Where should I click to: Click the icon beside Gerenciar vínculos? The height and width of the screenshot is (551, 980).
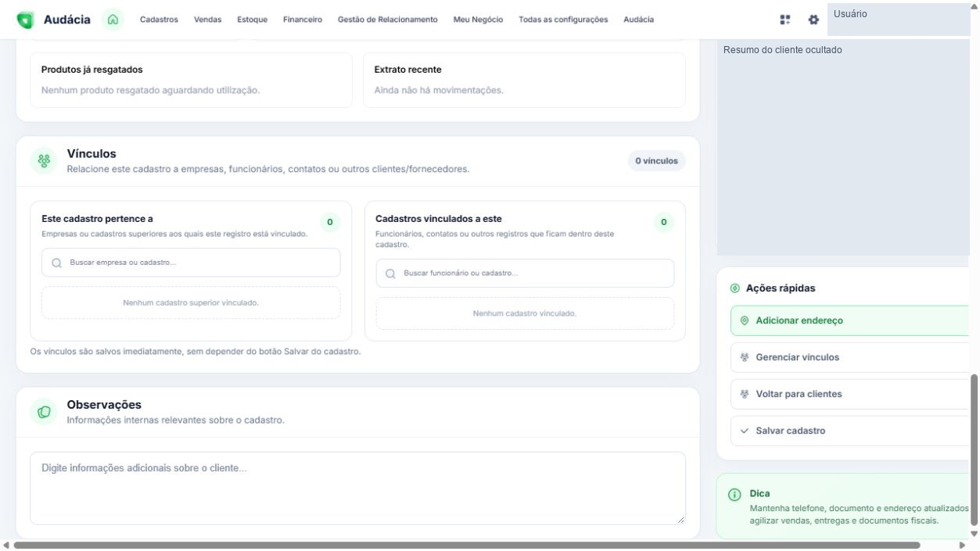point(745,357)
